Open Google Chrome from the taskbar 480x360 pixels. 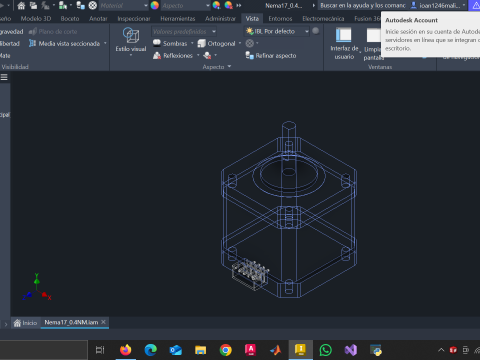click(226, 350)
